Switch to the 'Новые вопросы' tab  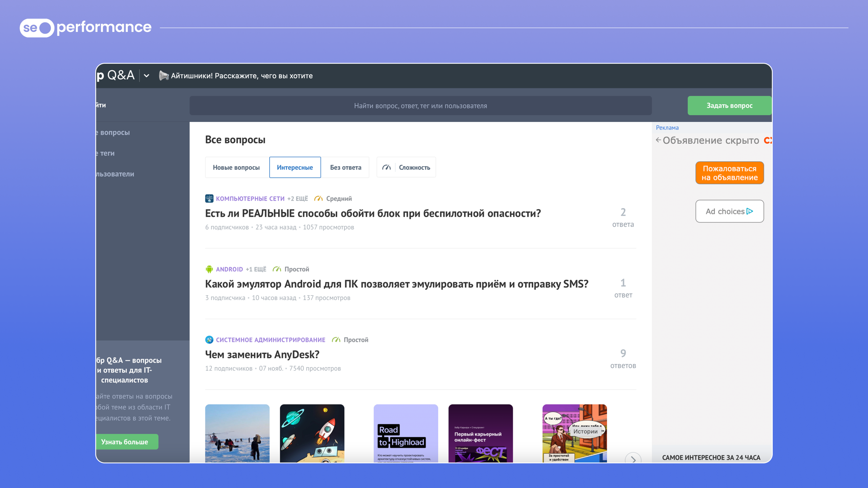(236, 167)
